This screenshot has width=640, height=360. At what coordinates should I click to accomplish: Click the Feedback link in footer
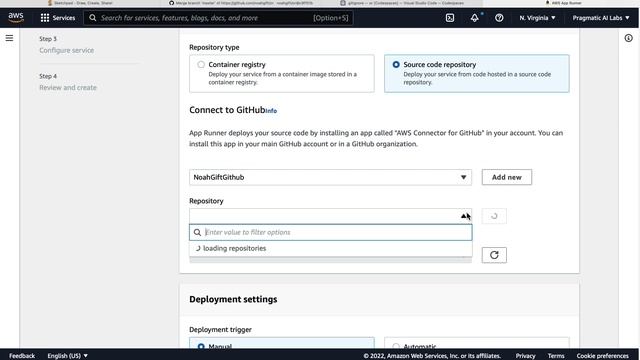pyautogui.click(x=22, y=356)
